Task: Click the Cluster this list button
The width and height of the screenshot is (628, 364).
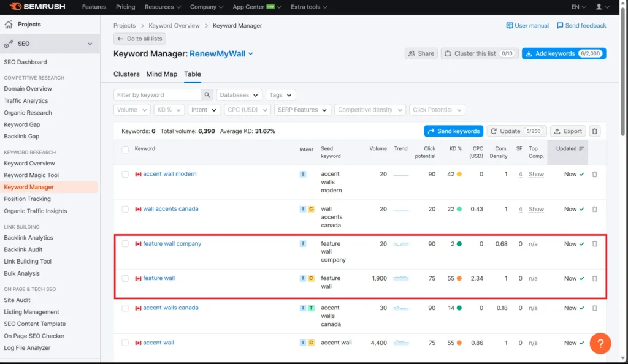Action: point(480,53)
